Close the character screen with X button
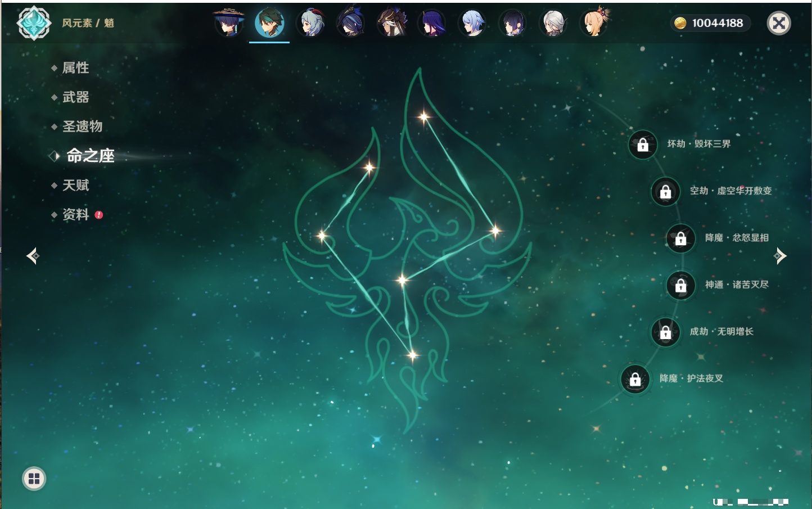The width and height of the screenshot is (812, 509). point(779,23)
